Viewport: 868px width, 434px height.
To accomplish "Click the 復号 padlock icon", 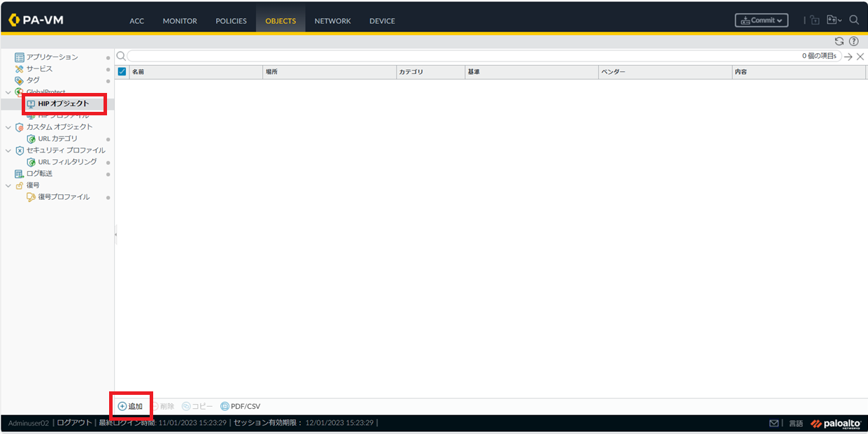I will coord(20,185).
